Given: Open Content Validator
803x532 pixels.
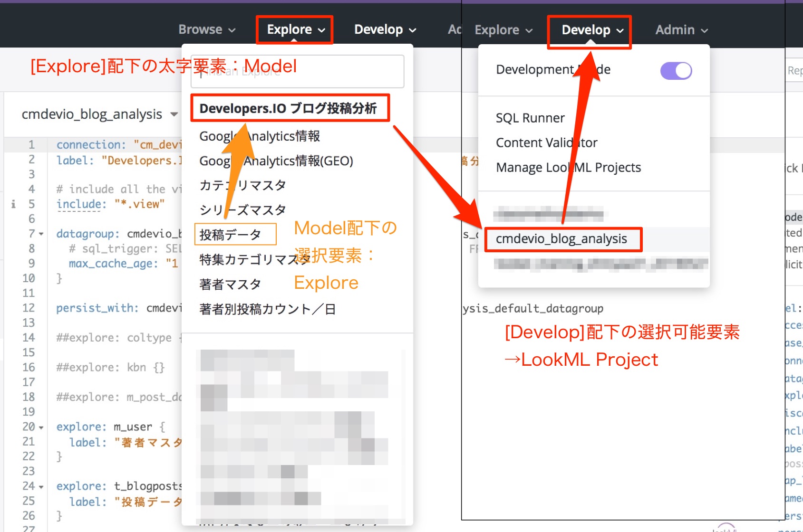Looking at the screenshot, I should 546,142.
